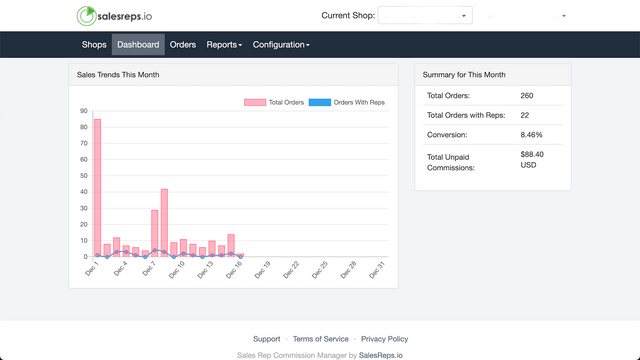Toggle the Total Orders legend swatch
The image size is (640, 360).
click(x=255, y=102)
